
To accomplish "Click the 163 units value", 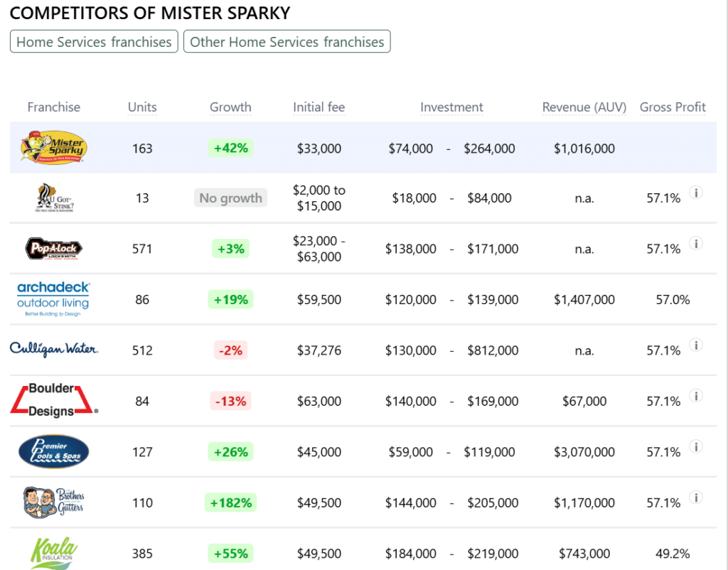I will coord(142,149).
